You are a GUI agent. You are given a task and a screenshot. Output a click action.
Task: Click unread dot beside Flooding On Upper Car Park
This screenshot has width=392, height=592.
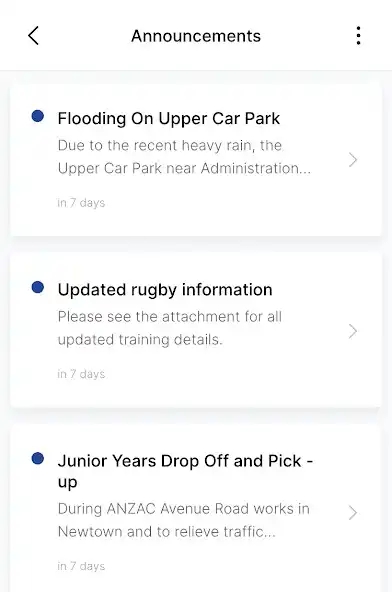pyautogui.click(x=38, y=116)
